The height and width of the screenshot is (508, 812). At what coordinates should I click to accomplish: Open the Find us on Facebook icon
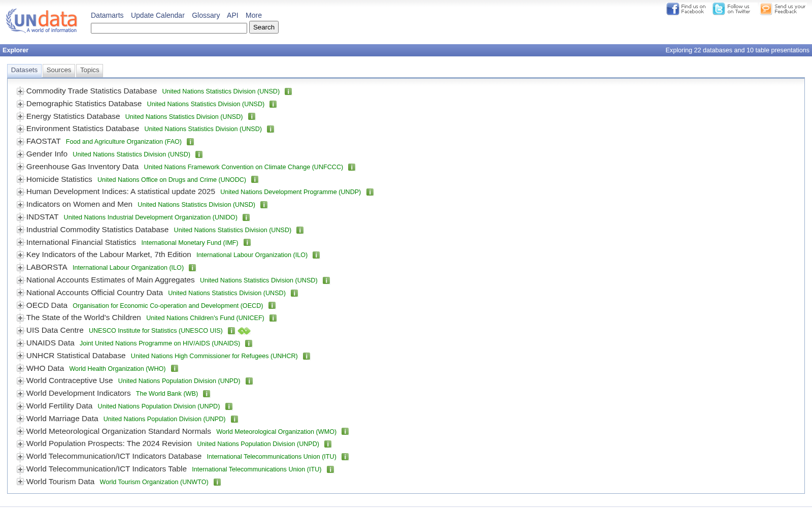coord(686,9)
